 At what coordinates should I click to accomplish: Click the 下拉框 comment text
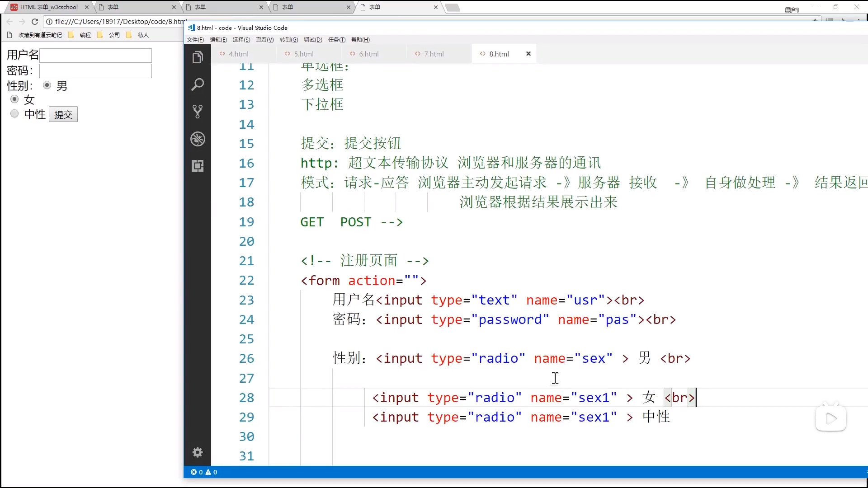click(x=322, y=104)
